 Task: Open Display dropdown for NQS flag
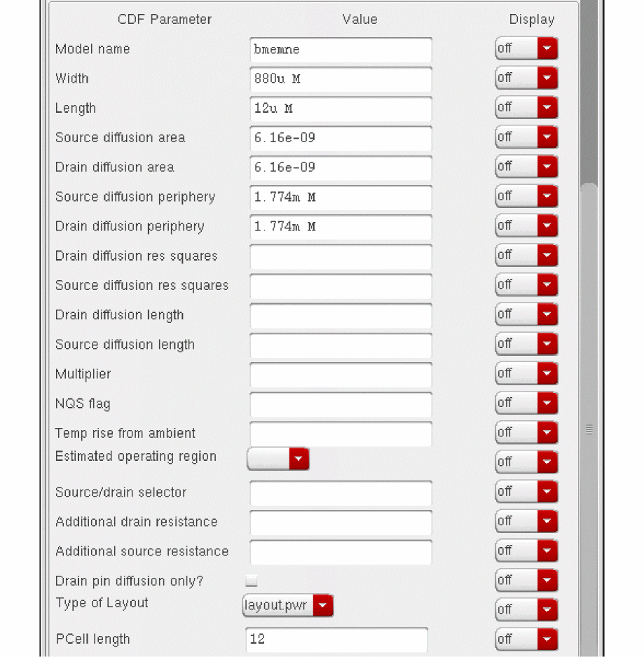click(x=526, y=403)
